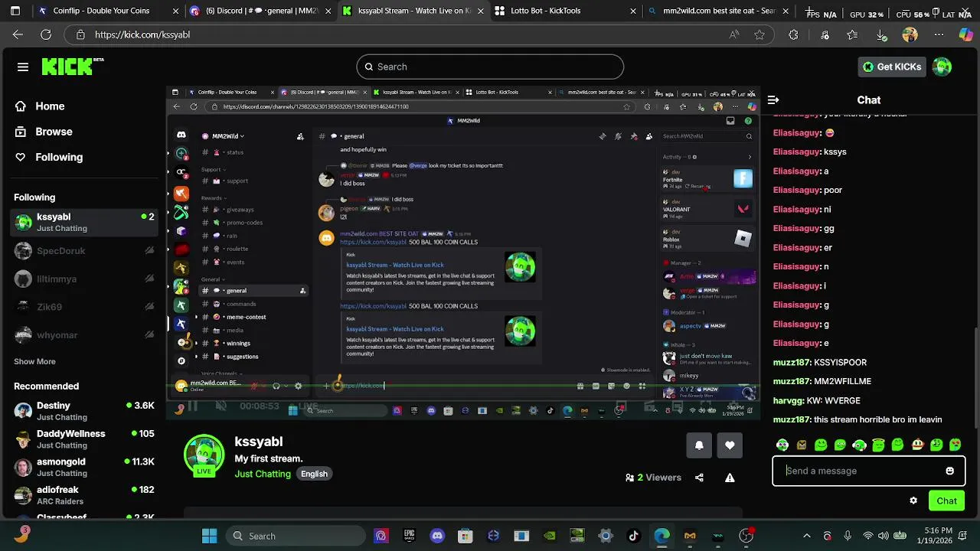This screenshot has width=980, height=551.
Task: Open Discord from the Windows taskbar
Action: 437,536
